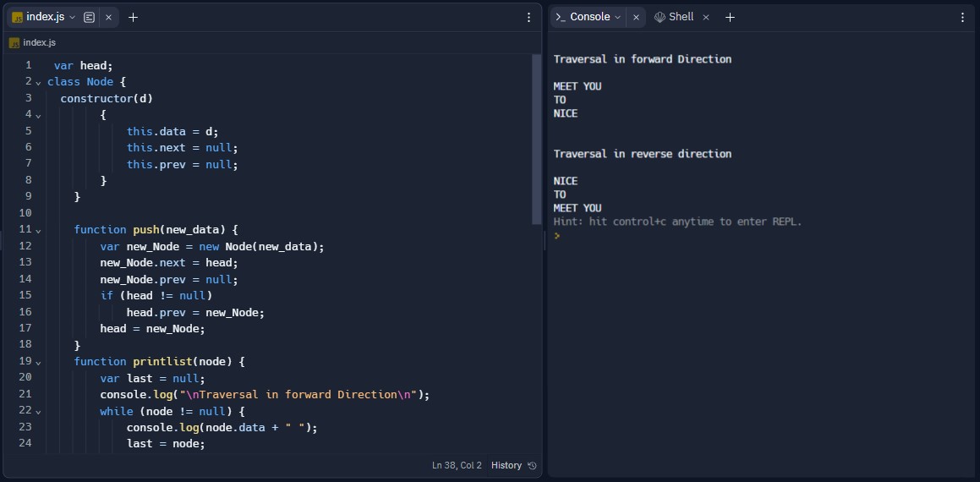Collapse the constructor body fold at line 4
The height and width of the screenshot is (482, 980).
tap(38, 115)
